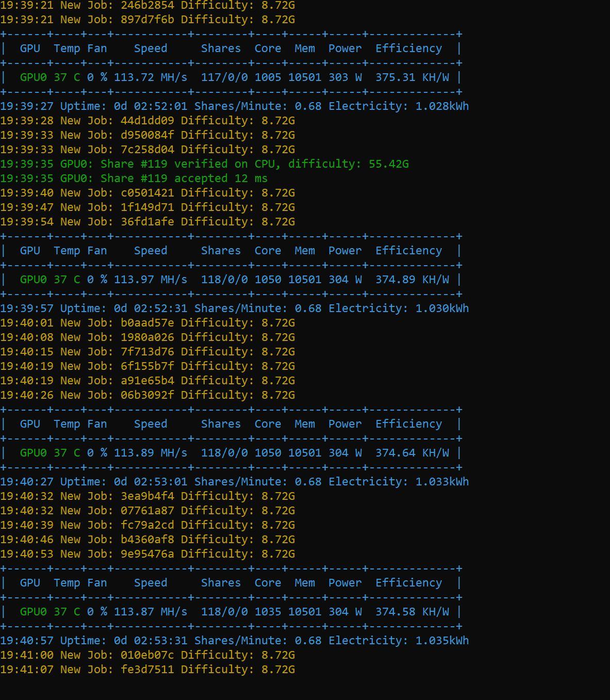Screen dimensions: 610x700
Task: Select Share #119 accepted 12 ms line
Action: coord(134,178)
